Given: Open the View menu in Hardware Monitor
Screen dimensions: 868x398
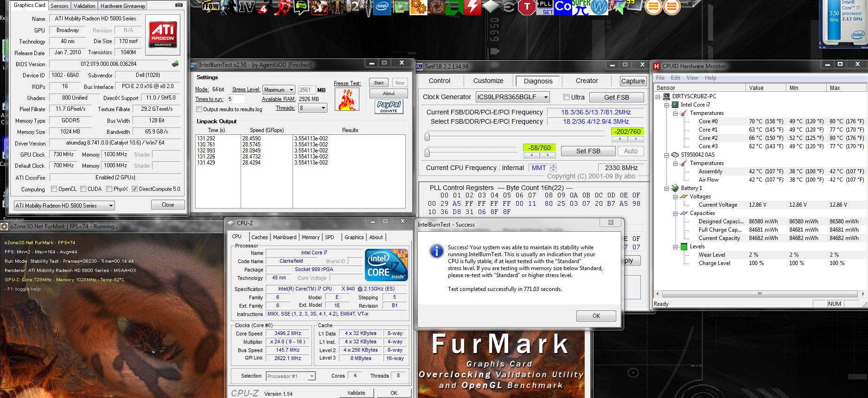Looking at the screenshot, I should 692,78.
